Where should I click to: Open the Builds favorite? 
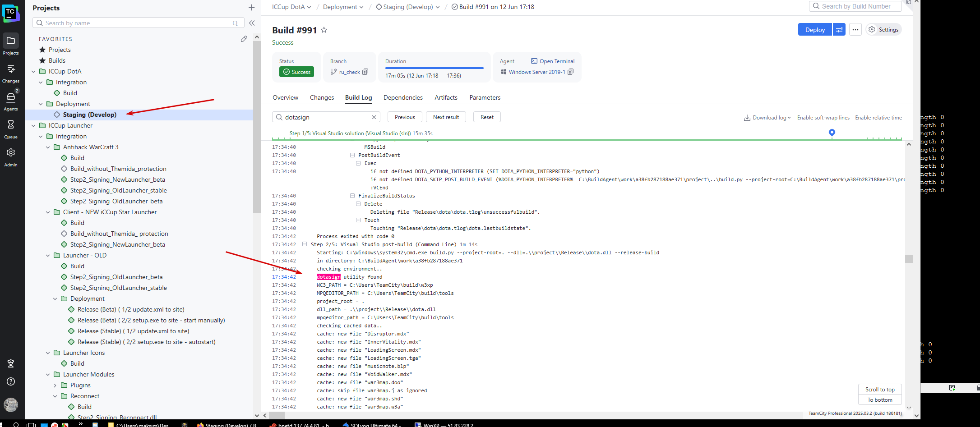[57, 60]
